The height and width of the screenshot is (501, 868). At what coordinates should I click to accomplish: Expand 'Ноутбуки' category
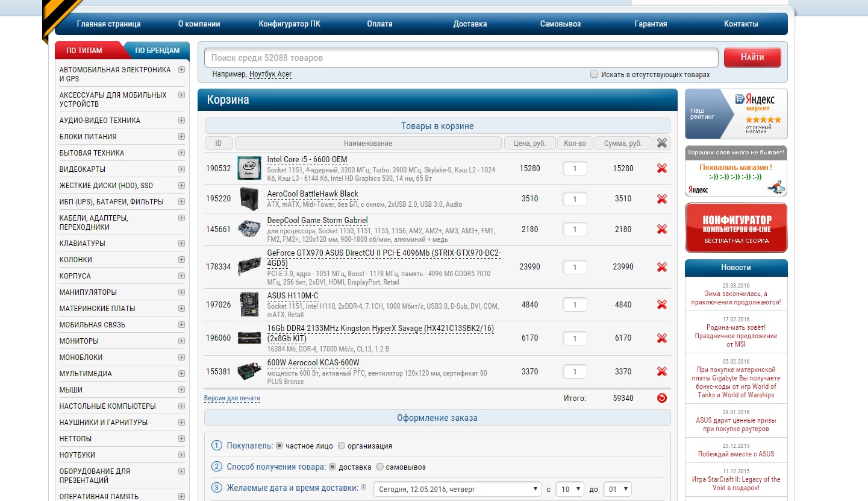(181, 455)
